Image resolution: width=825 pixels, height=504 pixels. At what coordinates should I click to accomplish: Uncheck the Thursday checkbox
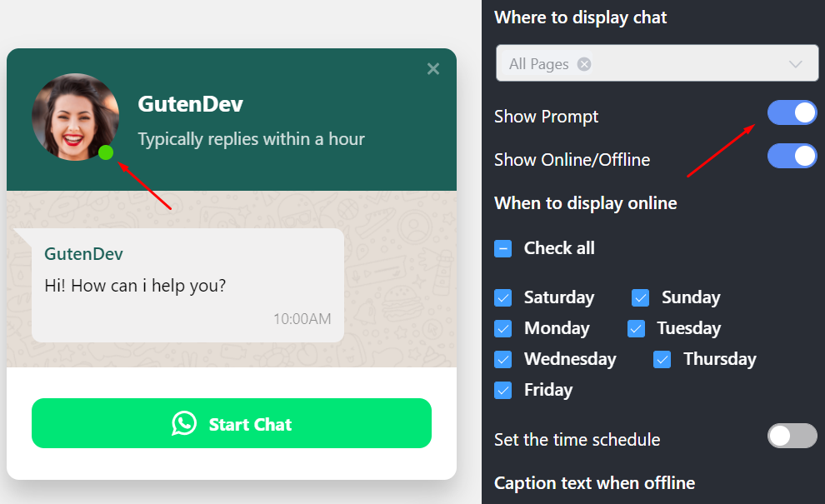tap(662, 359)
